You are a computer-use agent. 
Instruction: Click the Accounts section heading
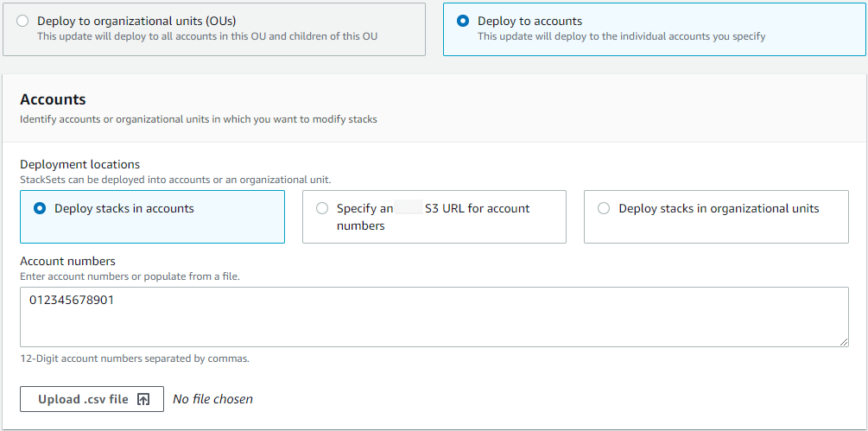coord(53,100)
